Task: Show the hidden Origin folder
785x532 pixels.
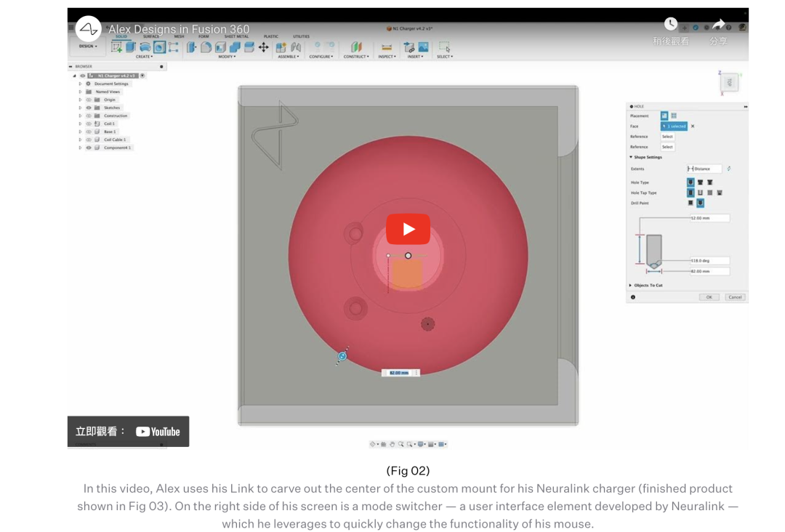Action: point(89,100)
